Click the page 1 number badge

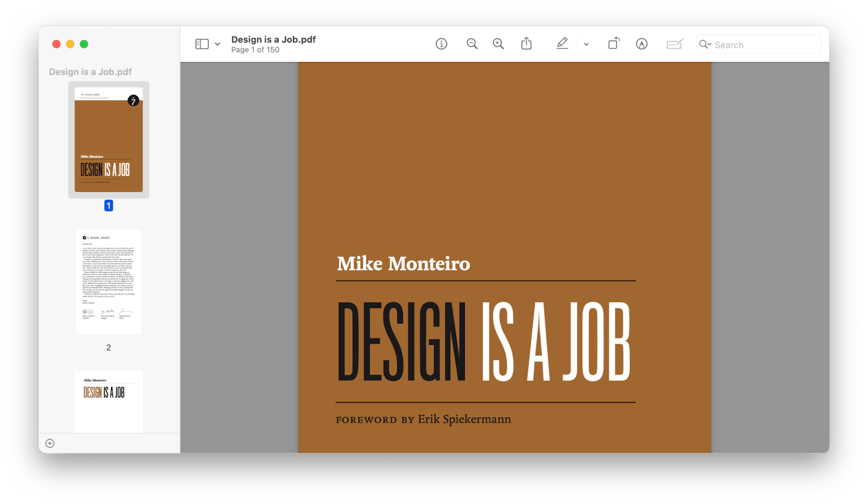click(x=108, y=206)
